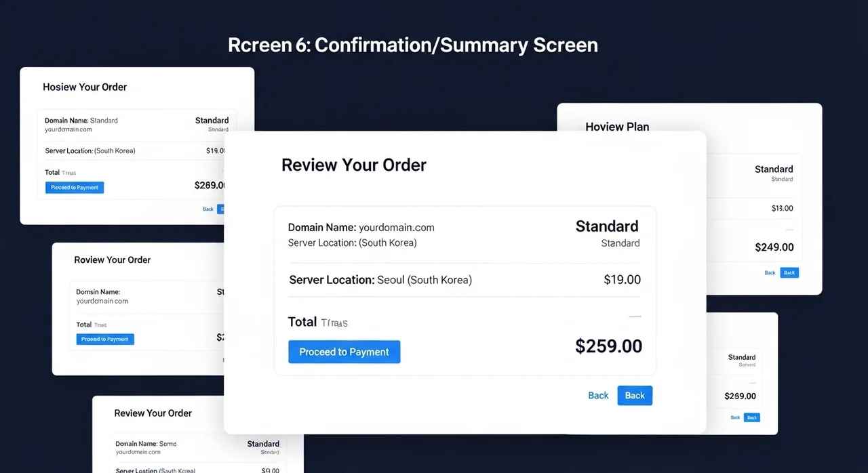
Task: Click Proceed to Payment in the Roview Your Order card
Action: pyautogui.click(x=105, y=340)
